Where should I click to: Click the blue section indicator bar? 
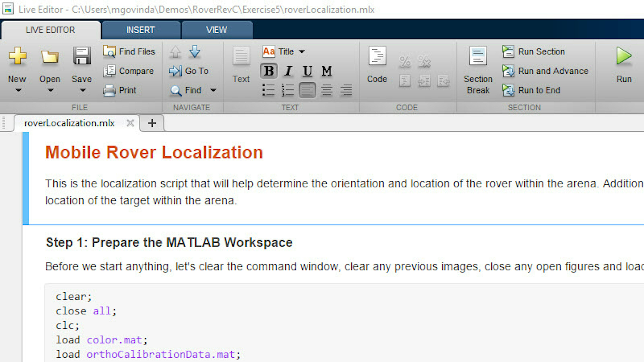26,178
